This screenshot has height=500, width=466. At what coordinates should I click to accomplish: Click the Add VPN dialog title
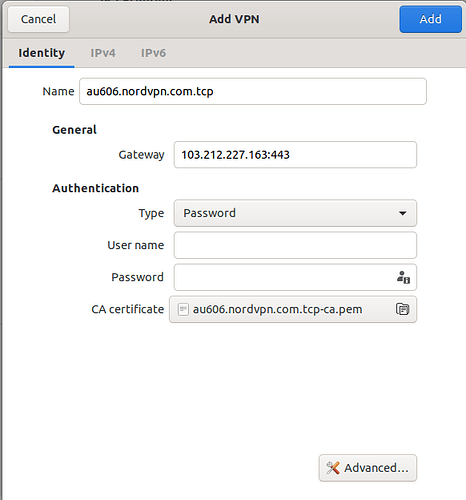tap(234, 19)
